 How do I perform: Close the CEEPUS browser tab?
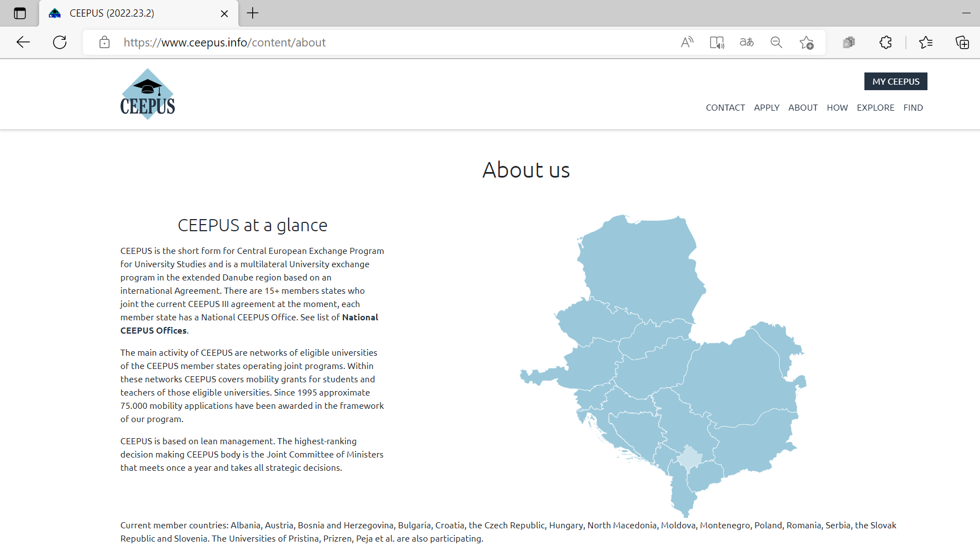[225, 13]
